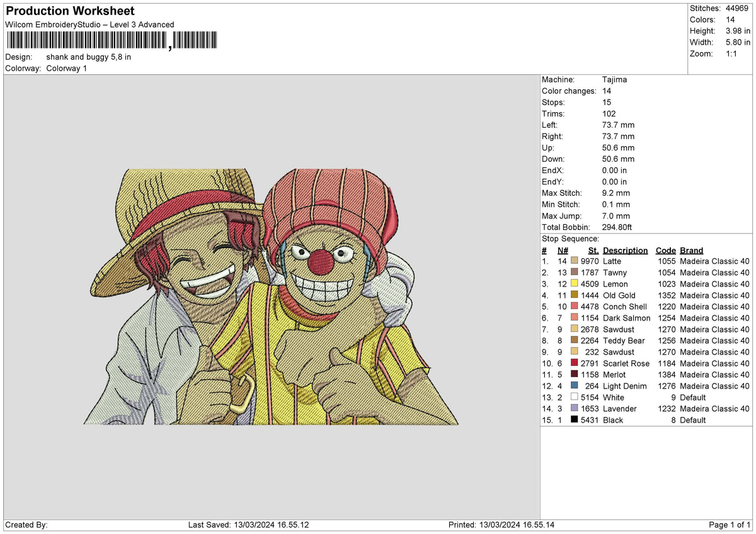
Task: Click the Stop Sequence heading
Action: [570, 239]
